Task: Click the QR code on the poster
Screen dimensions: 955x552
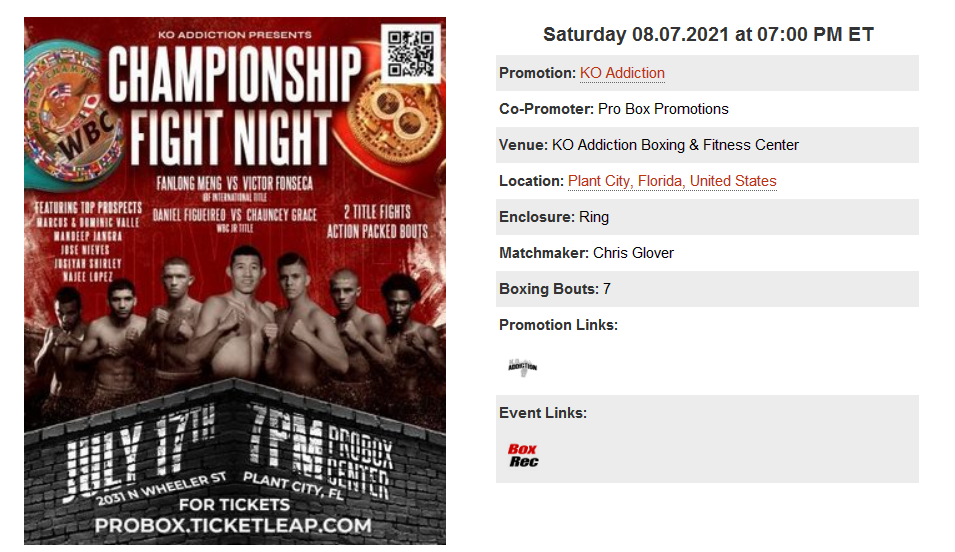Action: (x=411, y=54)
